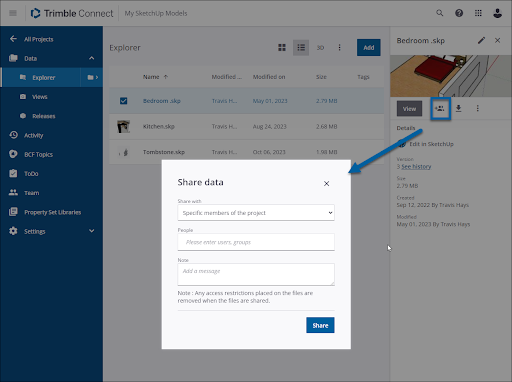Image resolution: width=512 pixels, height=382 pixels.
Task: Uncheck the Bedroom .skp checkbox
Action: pos(123,101)
